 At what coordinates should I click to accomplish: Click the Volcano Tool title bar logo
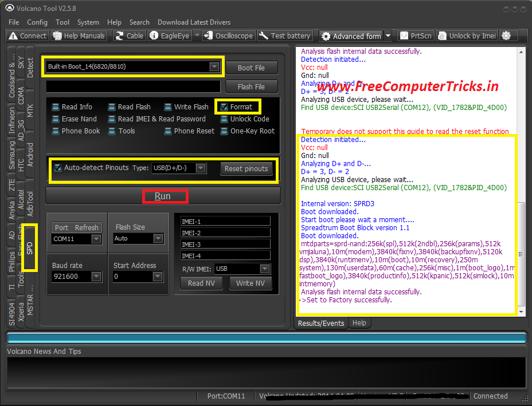pyautogui.click(x=10, y=8)
